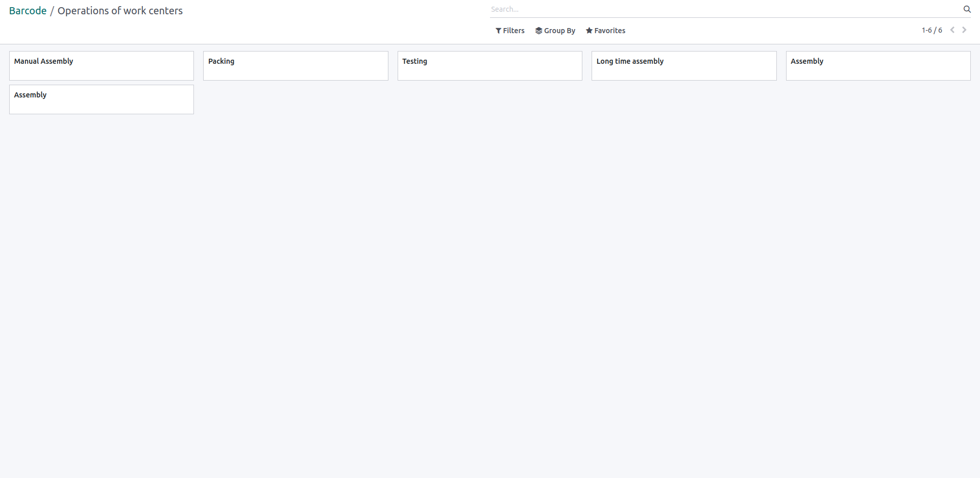Click the Barcode breadcrumb link
Viewport: 980px width, 478px height.
pyautogui.click(x=28, y=11)
